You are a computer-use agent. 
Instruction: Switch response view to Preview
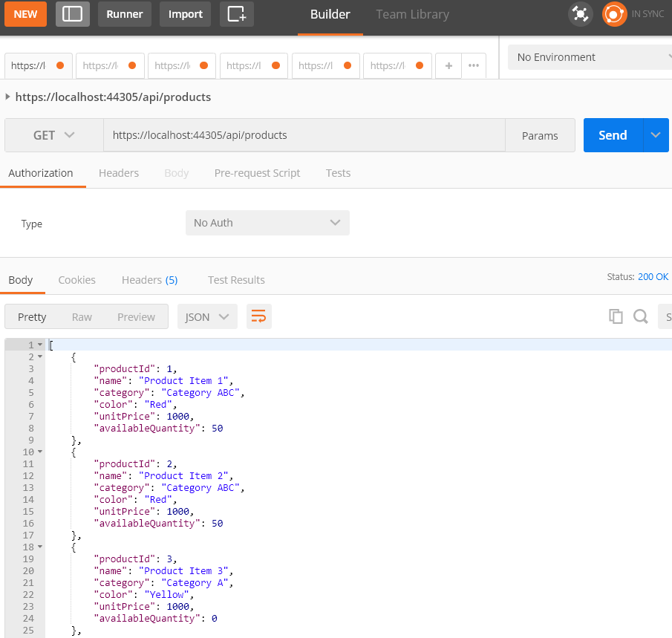pos(136,316)
